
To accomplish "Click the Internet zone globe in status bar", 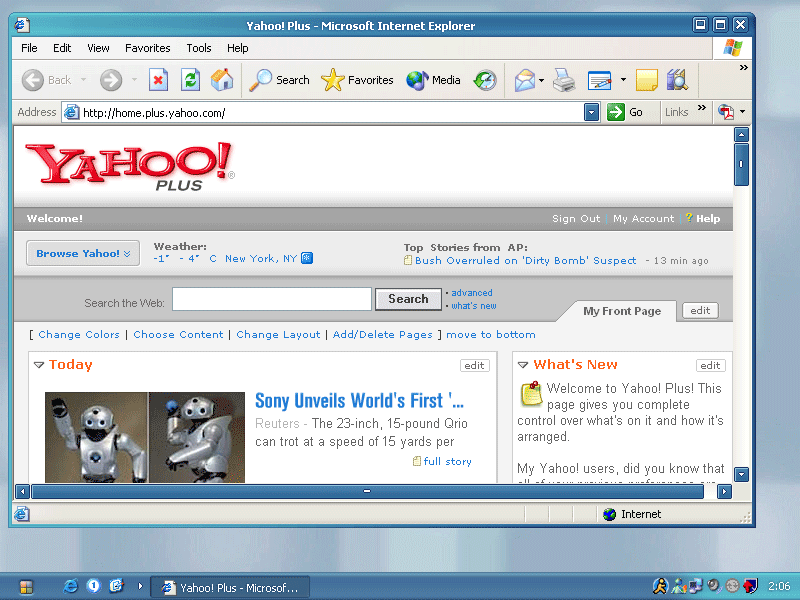I will 610,514.
